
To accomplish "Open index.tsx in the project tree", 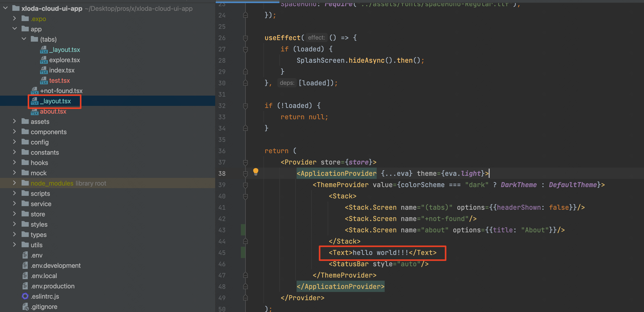I will (x=62, y=70).
